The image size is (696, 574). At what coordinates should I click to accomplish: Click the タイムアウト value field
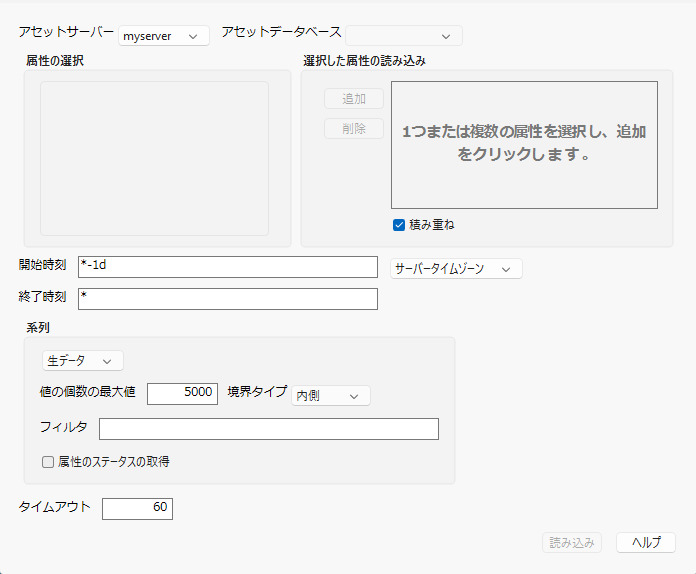tap(137, 509)
